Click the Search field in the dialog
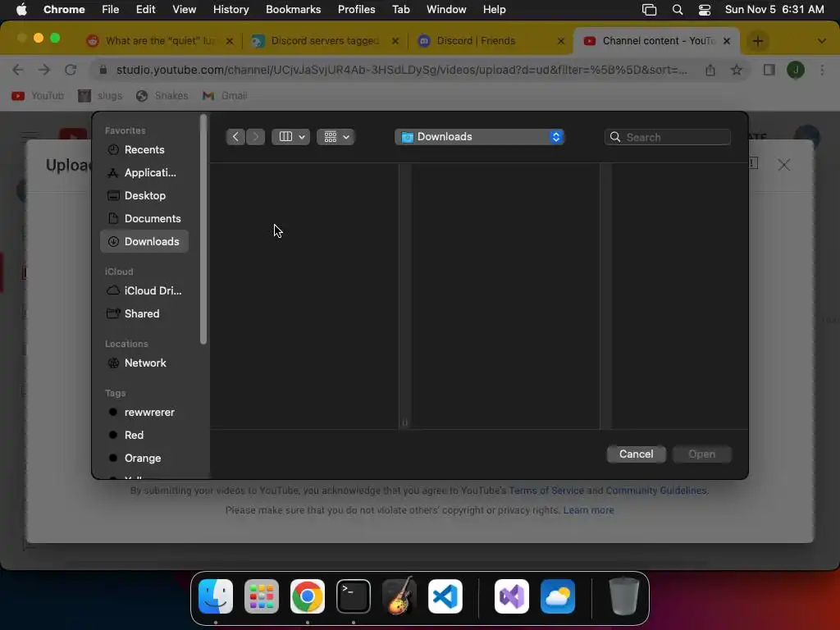The width and height of the screenshot is (840, 630). (x=668, y=137)
